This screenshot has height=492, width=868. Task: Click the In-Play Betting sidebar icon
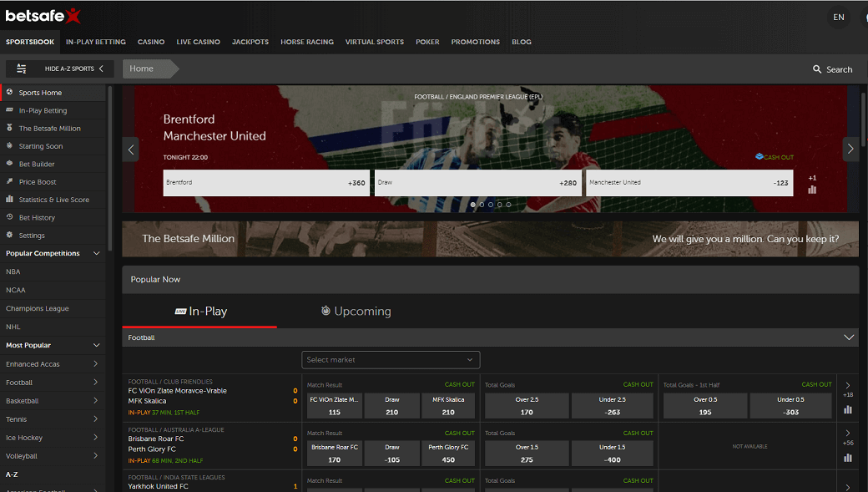[9, 110]
